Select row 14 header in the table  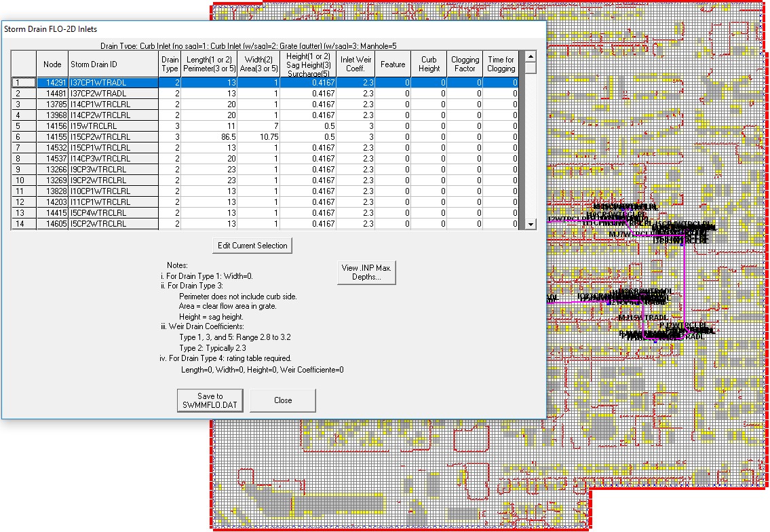(x=23, y=224)
